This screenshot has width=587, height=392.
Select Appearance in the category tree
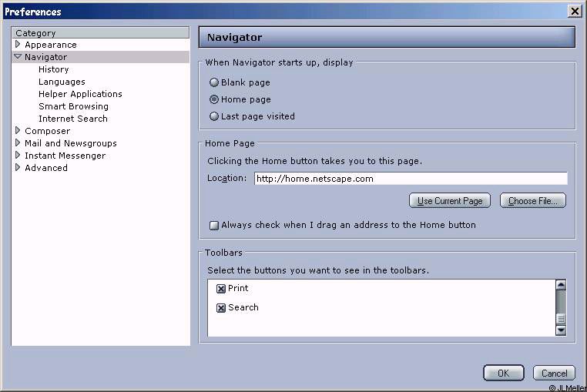[51, 45]
